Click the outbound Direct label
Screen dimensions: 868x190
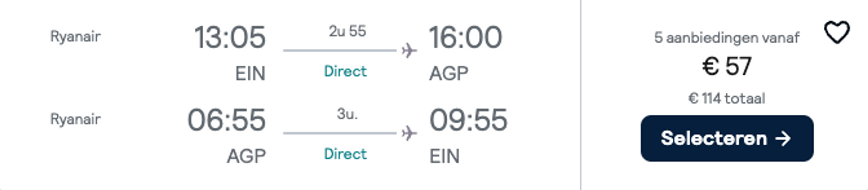coord(345,71)
